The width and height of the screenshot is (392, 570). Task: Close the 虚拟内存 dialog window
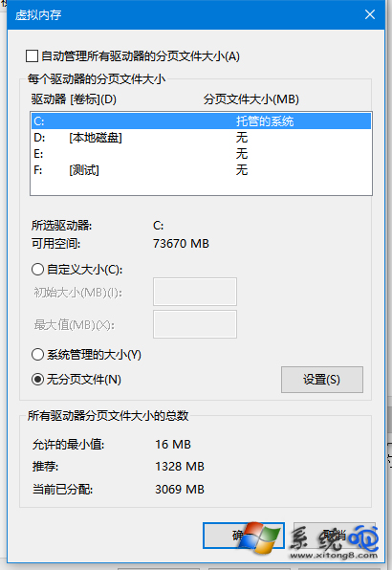pyautogui.click(x=369, y=14)
